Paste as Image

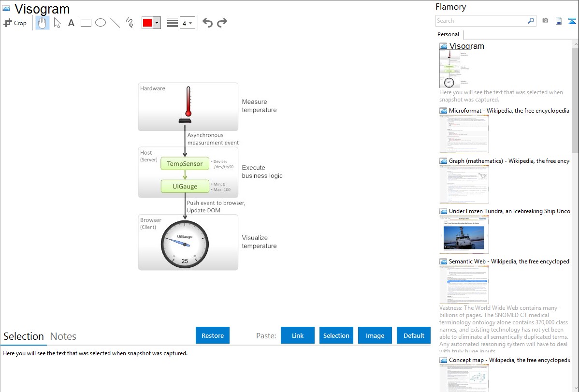(375, 335)
